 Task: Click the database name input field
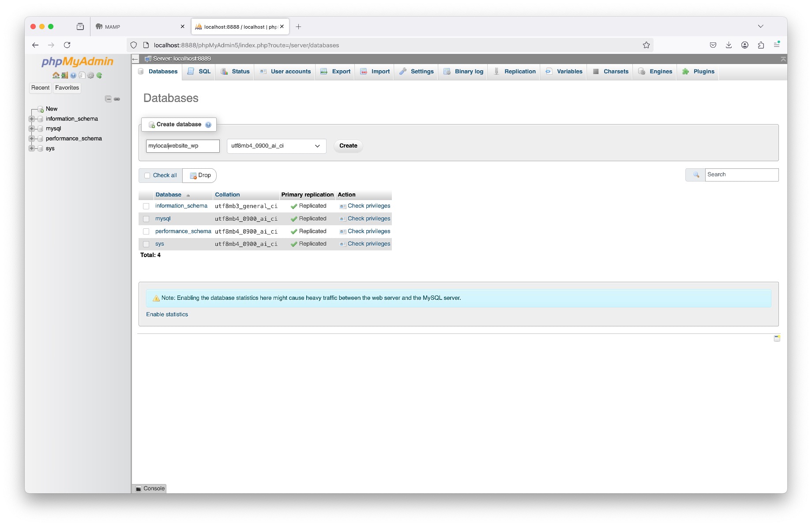point(183,146)
